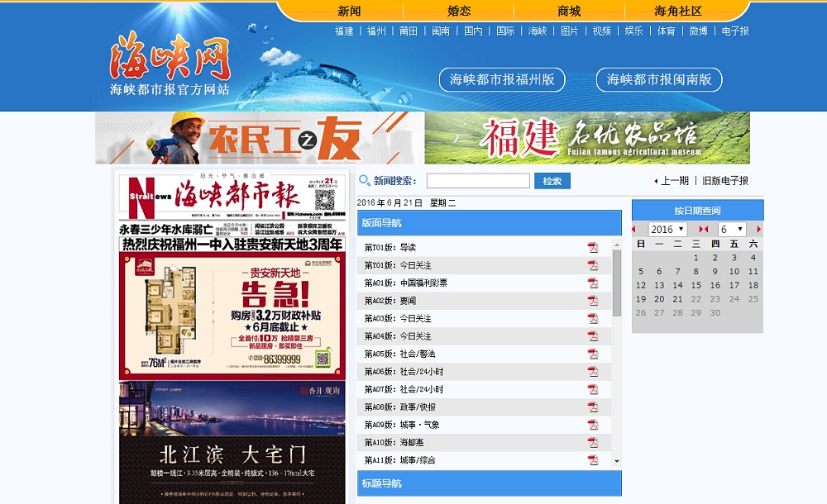Select date 21 in the calendar
Viewport: 827px width, 504px height.
click(678, 299)
